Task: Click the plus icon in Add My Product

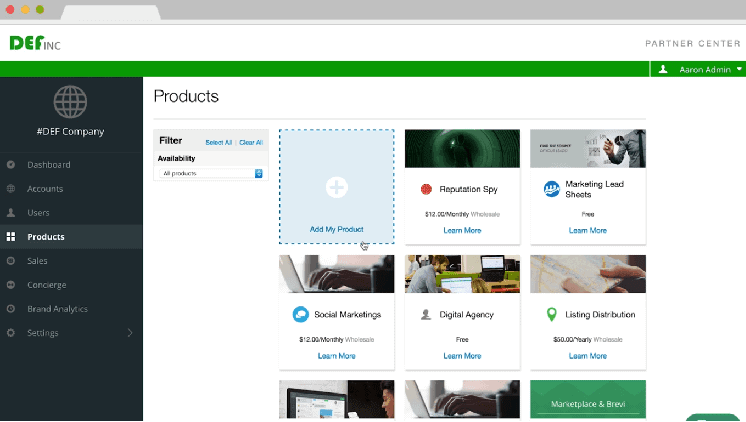Action: pos(337,187)
